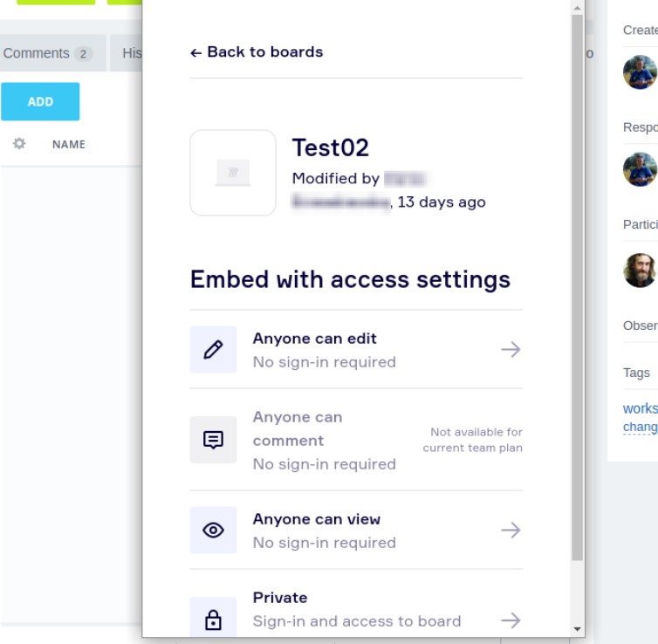This screenshot has height=644, width=658.
Task: Open the Creator avatar photo
Action: point(640,72)
